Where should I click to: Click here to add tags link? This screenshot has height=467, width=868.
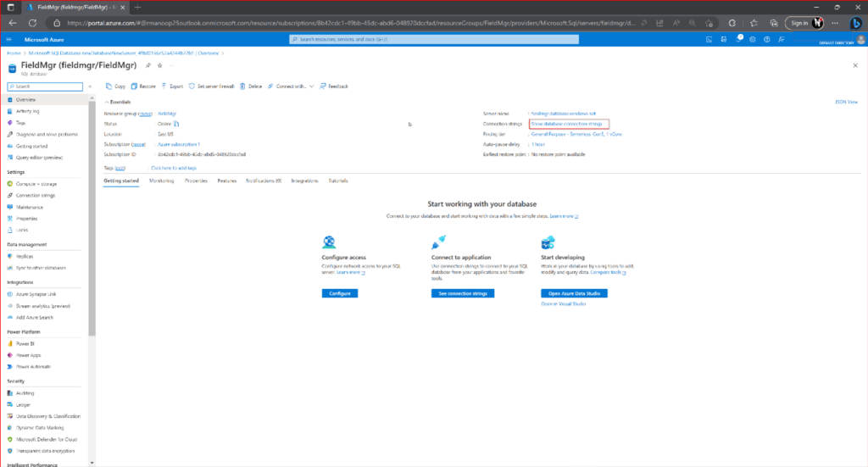[x=174, y=168]
